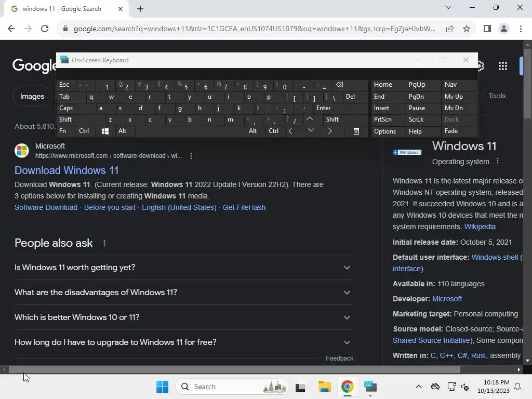
Task: Toggle the Nav key on the On-Screen Keyboard
Action: tap(459, 85)
